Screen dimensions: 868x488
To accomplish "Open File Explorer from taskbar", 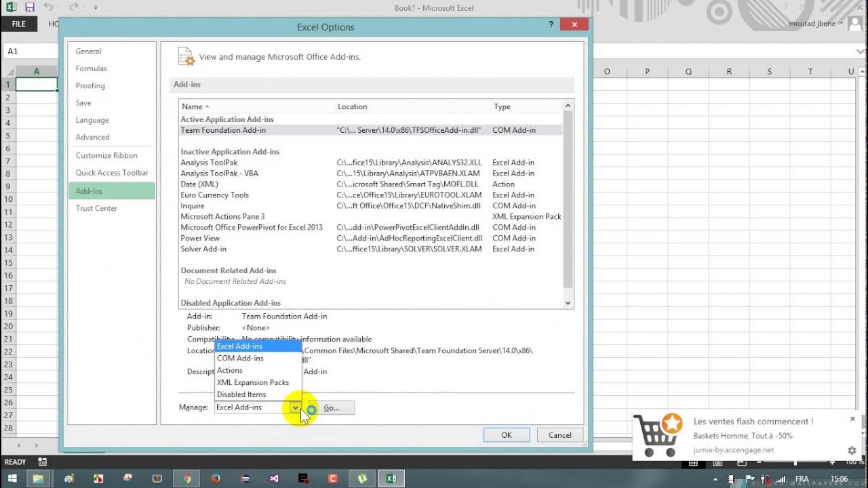I will tap(39, 479).
